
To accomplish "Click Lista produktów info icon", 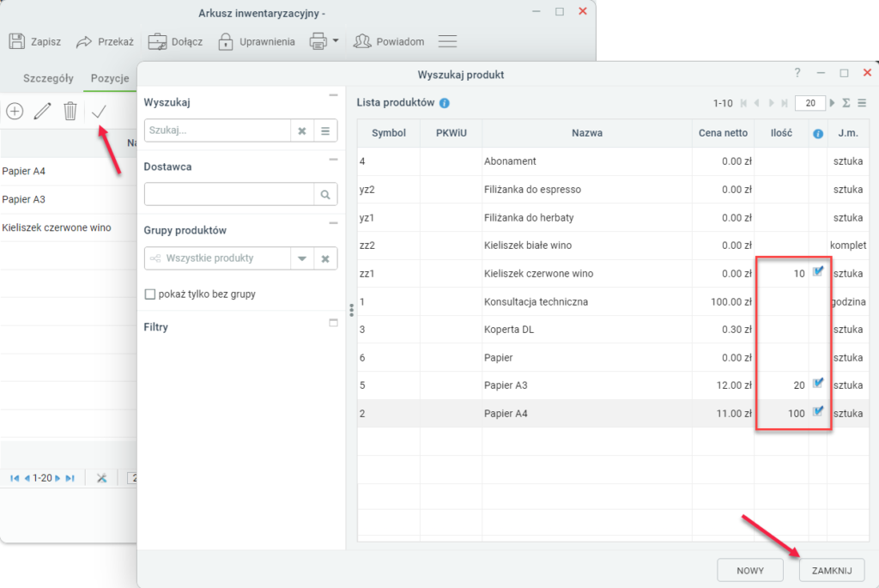I will [445, 103].
